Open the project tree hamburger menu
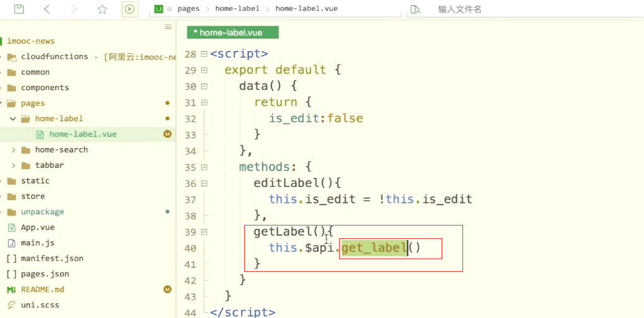 [x=168, y=27]
